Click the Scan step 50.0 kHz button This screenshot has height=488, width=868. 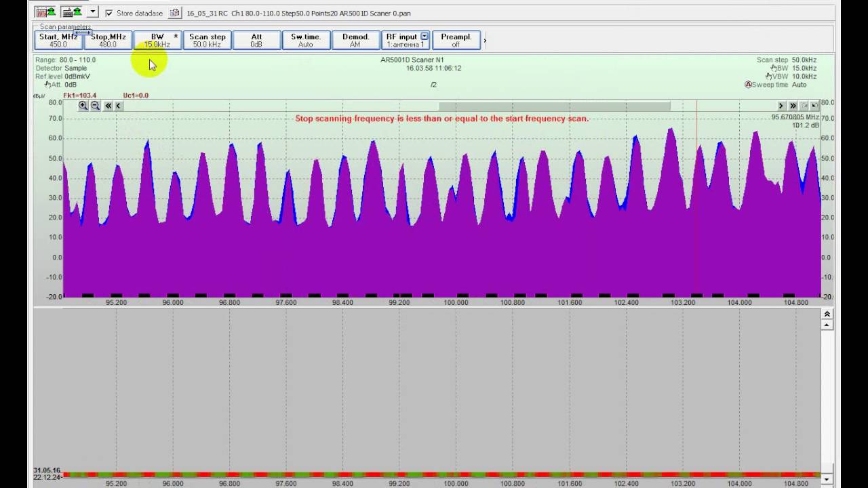(x=207, y=40)
